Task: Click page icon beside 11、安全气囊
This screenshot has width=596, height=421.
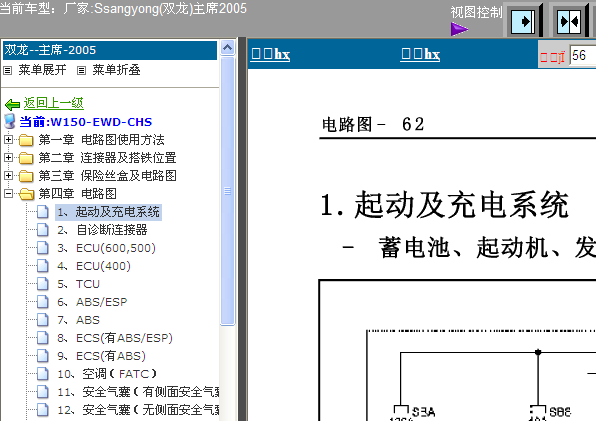Action: click(x=43, y=391)
